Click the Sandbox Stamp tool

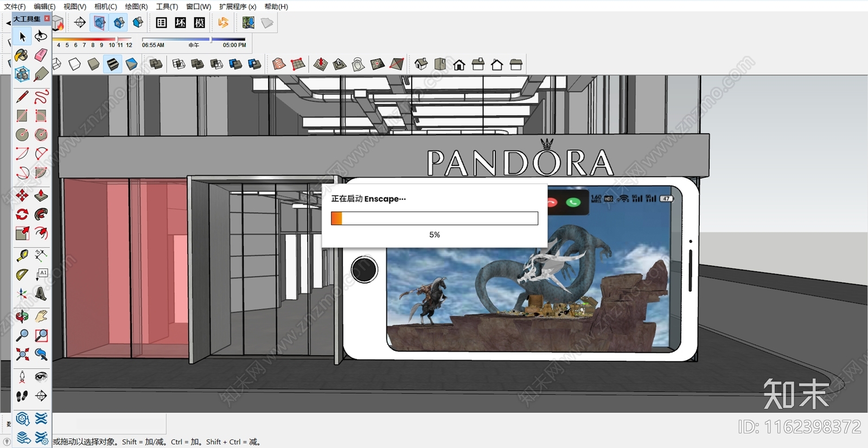pyautogui.click(x=340, y=65)
